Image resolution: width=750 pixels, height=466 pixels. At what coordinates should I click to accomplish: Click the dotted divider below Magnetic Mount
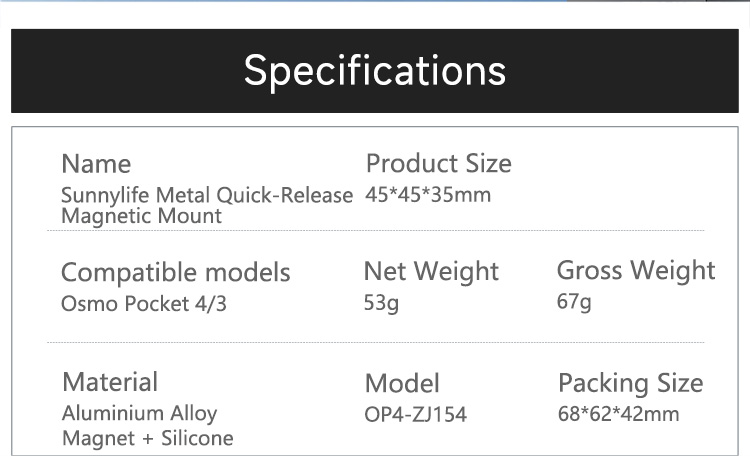[x=375, y=231]
